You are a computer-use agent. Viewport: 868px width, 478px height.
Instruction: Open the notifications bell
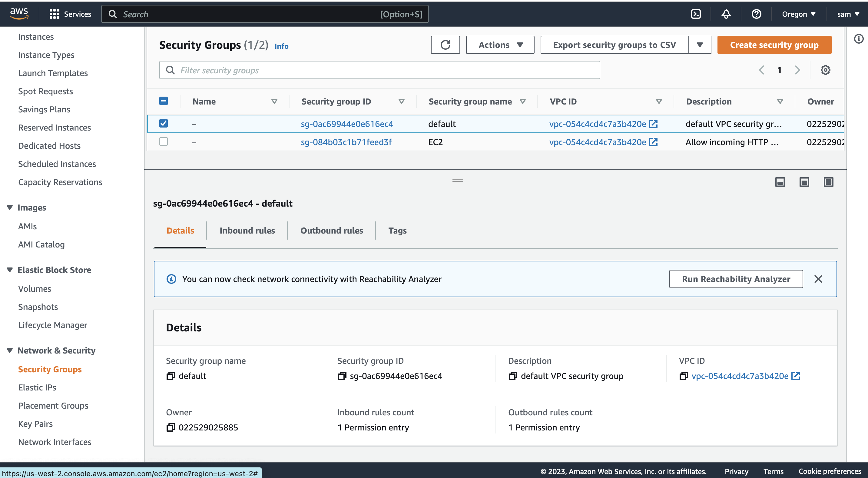726,14
